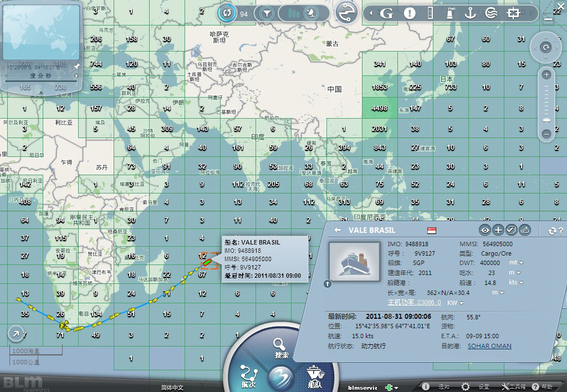
Task: Toggle the lighthouse layer icon
Action: [450, 13]
